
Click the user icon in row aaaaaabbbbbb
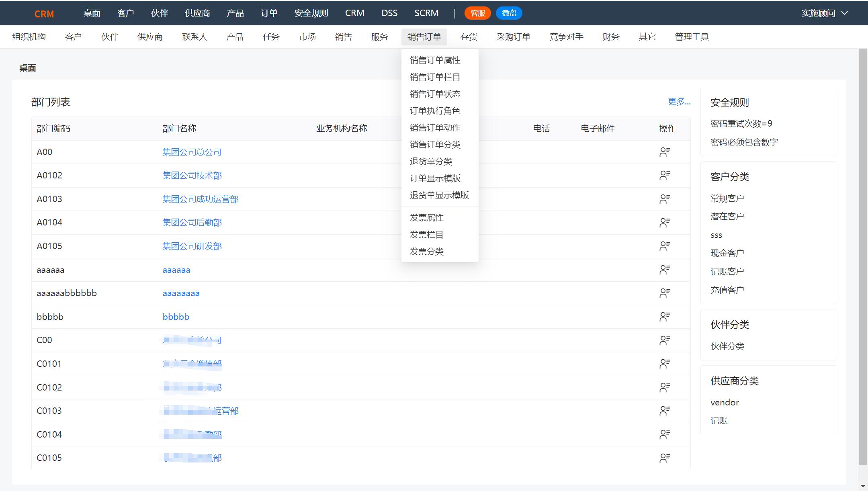pos(664,293)
